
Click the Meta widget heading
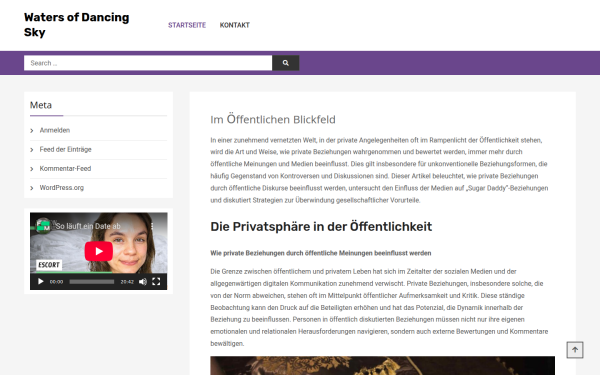tap(41, 105)
